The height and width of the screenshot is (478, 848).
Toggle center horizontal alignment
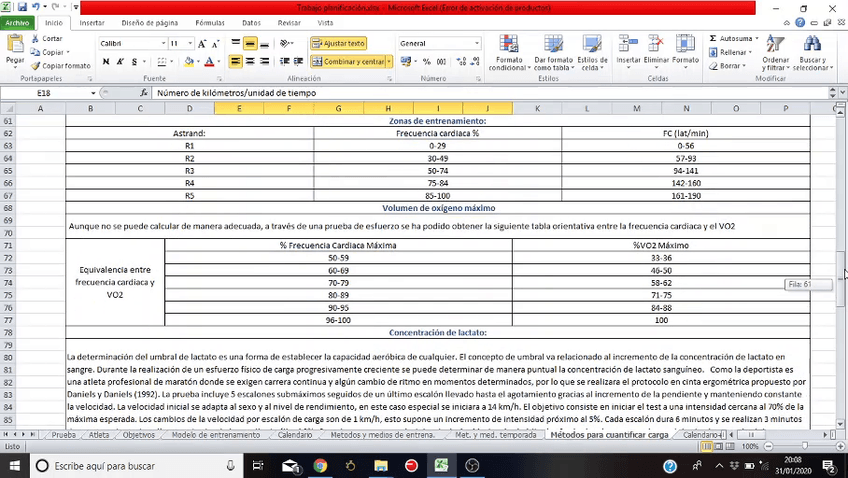tap(250, 61)
